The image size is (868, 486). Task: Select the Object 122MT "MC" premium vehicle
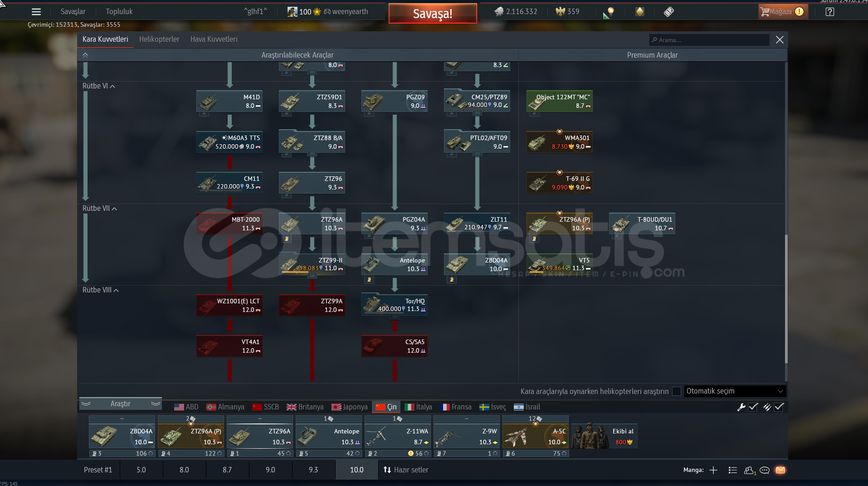click(x=560, y=101)
